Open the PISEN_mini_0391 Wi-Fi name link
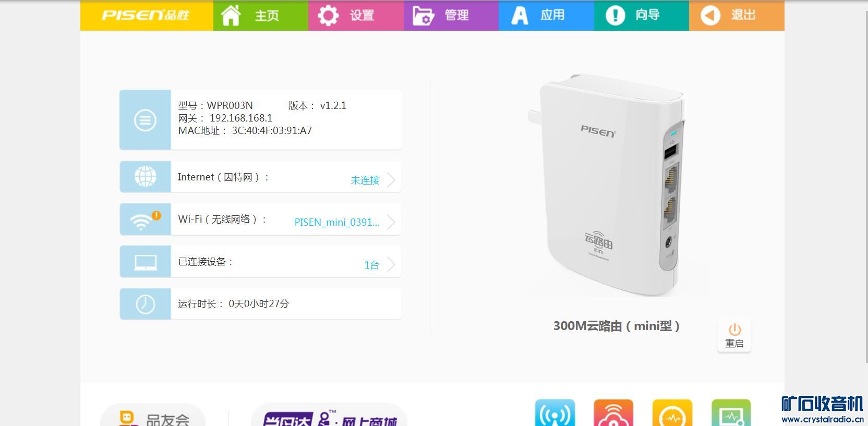The height and width of the screenshot is (426, 868). [x=337, y=223]
